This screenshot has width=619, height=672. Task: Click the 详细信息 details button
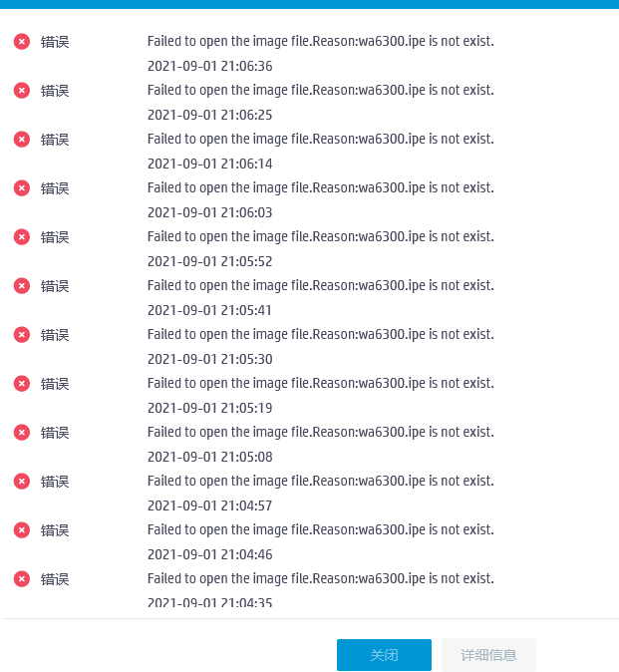tap(488, 655)
